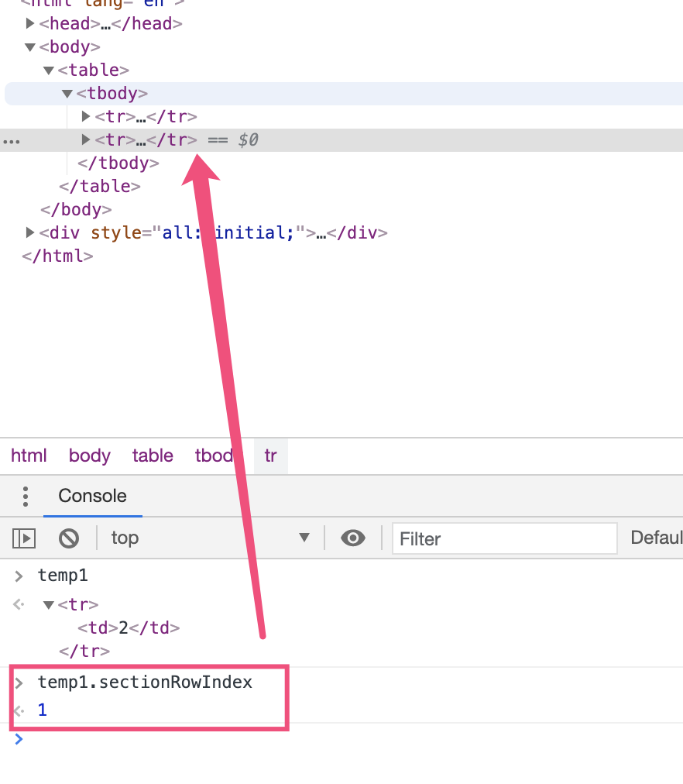The width and height of the screenshot is (683, 784).
Task: Clear the console
Action: (69, 538)
